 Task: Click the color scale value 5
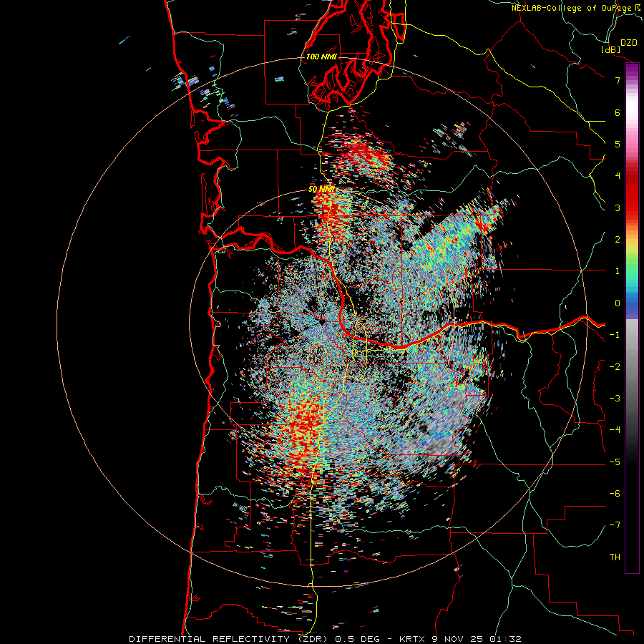[x=618, y=144]
